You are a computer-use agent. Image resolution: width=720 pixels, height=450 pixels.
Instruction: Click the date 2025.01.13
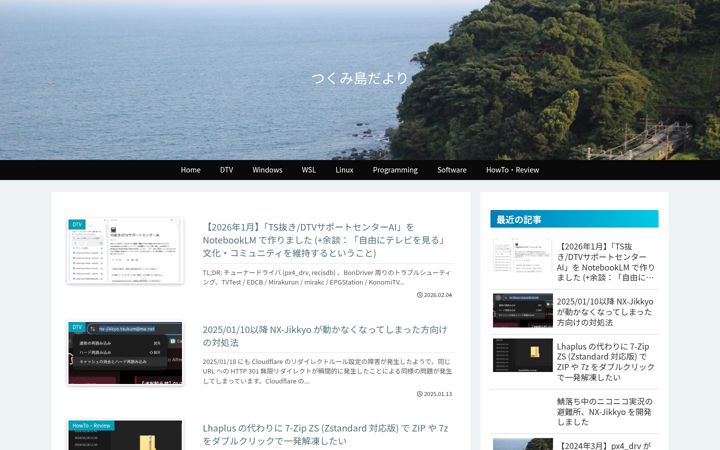438,394
